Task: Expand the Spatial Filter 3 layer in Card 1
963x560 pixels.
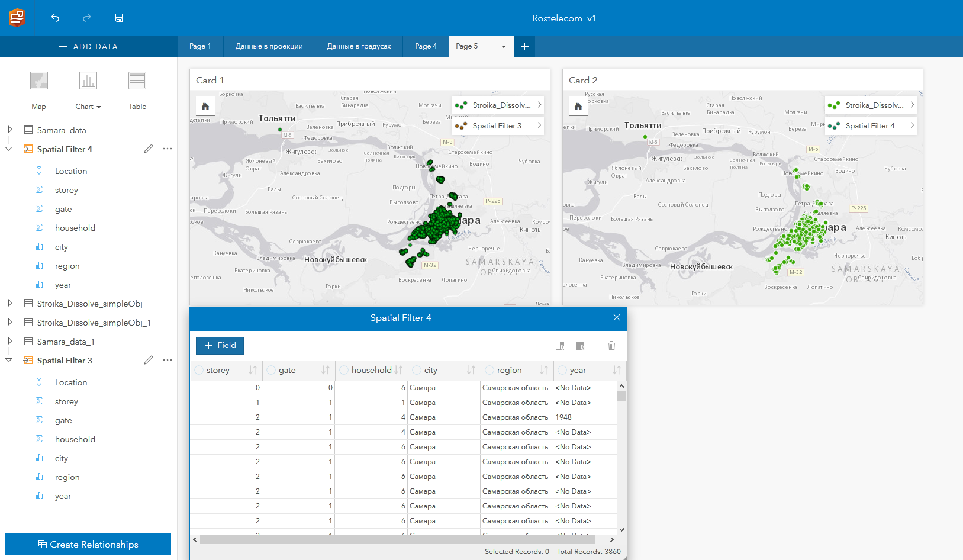Action: [x=539, y=125]
